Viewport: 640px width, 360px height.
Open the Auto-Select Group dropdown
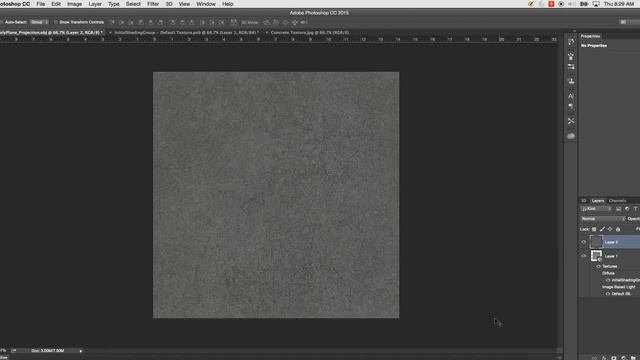39,22
